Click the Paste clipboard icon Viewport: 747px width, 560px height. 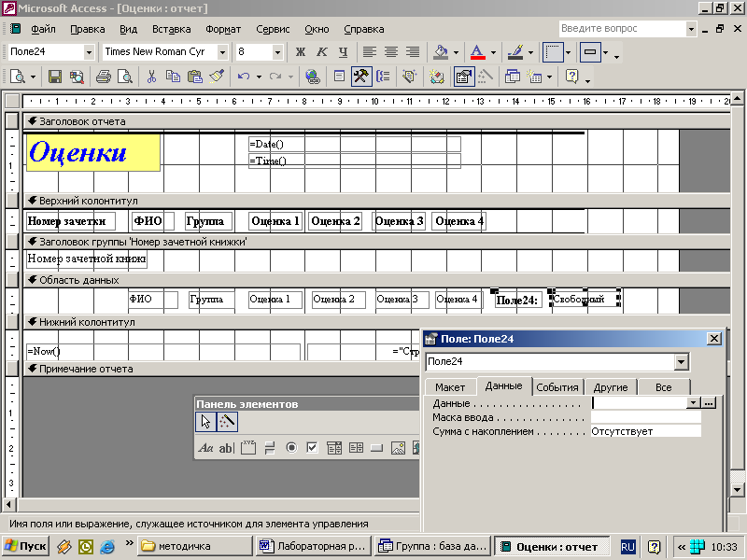[195, 77]
